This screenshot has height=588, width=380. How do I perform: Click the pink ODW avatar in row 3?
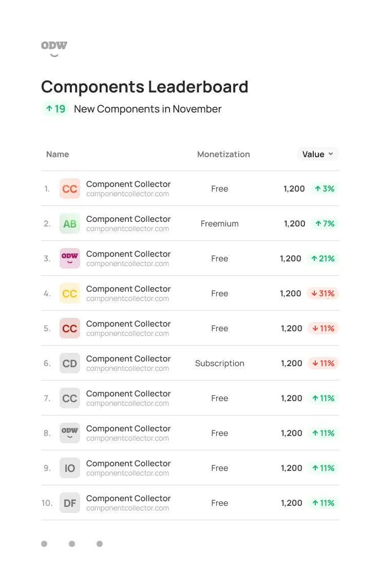(69, 258)
